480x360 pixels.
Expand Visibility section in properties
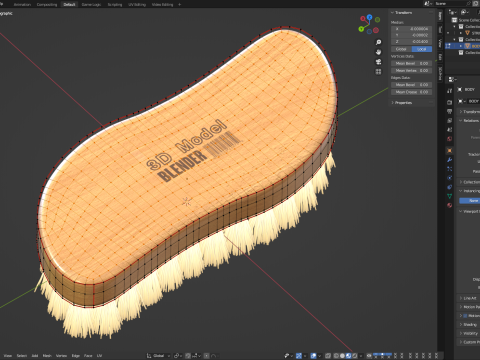470,333
